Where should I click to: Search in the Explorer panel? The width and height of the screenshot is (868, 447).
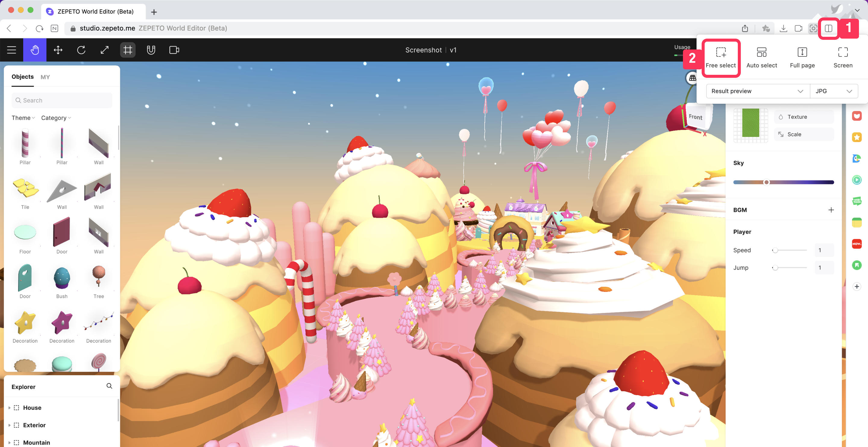109,386
